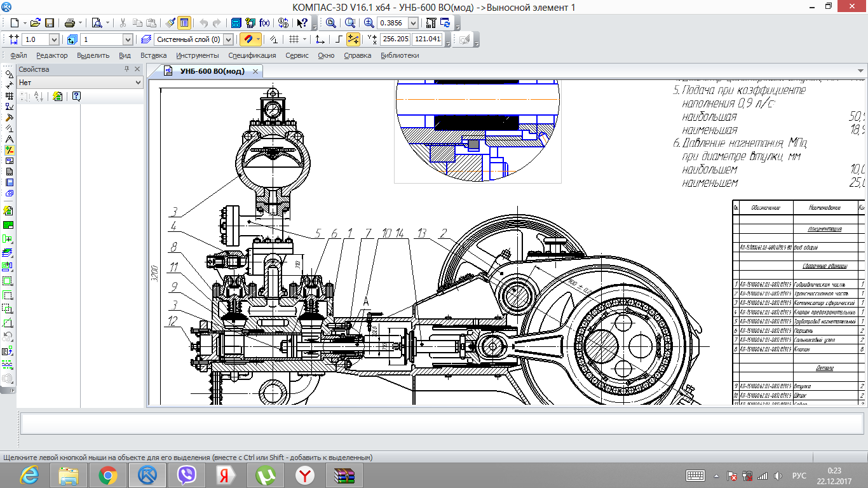Close the УНБ-600 ВО(мод) document tab
The width and height of the screenshot is (868, 488).
tap(255, 71)
